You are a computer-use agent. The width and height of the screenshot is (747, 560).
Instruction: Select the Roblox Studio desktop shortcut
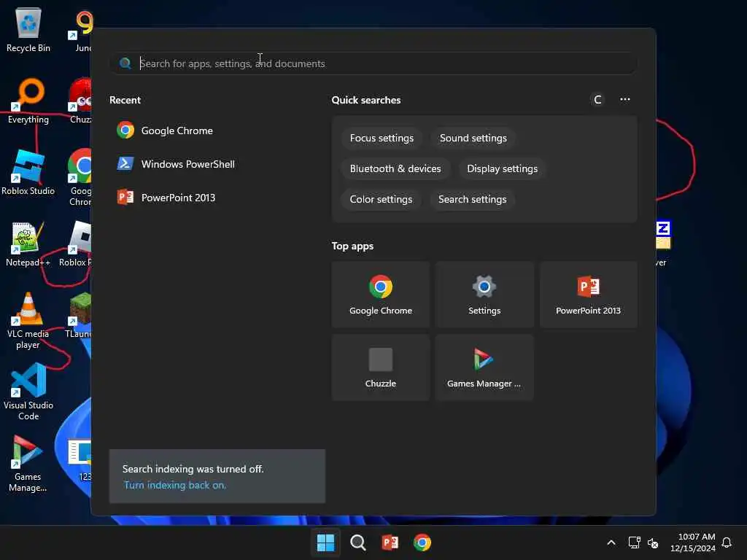point(28,172)
